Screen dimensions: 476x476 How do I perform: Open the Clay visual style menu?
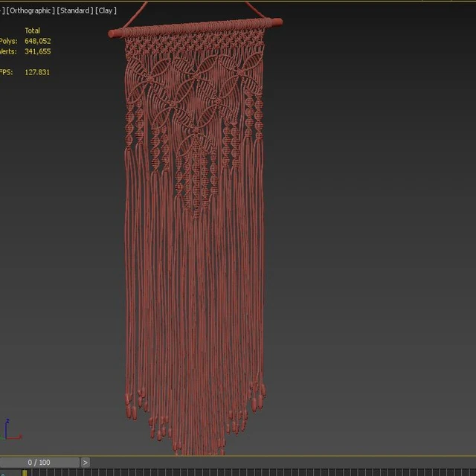pos(106,10)
